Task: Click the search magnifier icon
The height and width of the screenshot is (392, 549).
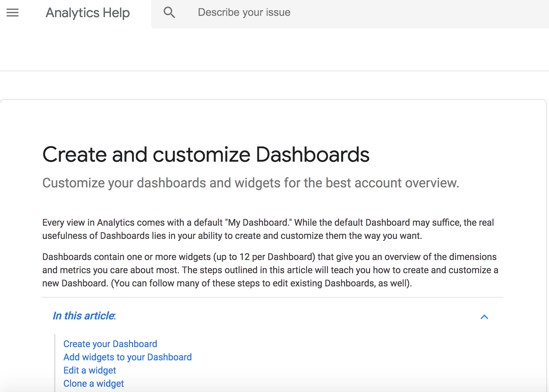Action: tap(169, 13)
